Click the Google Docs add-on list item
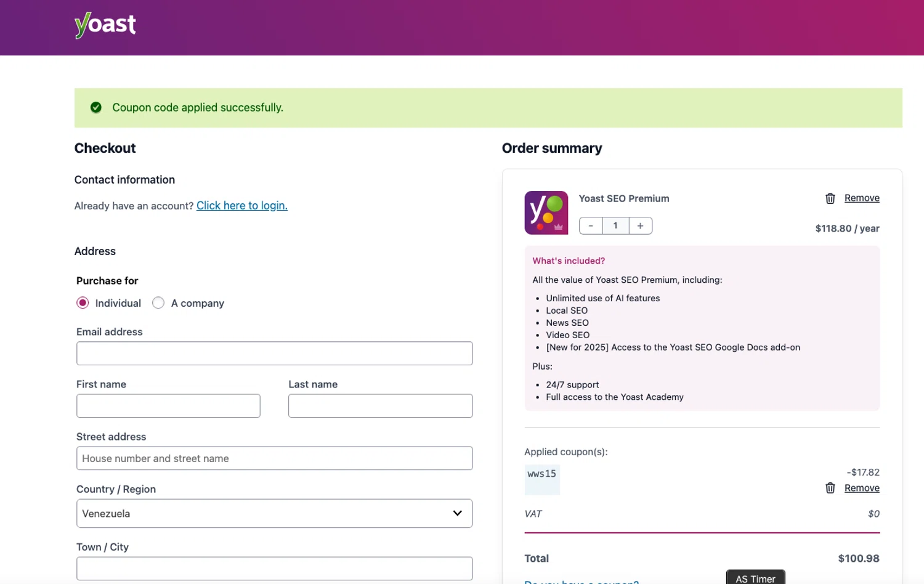The image size is (924, 584). tap(673, 347)
